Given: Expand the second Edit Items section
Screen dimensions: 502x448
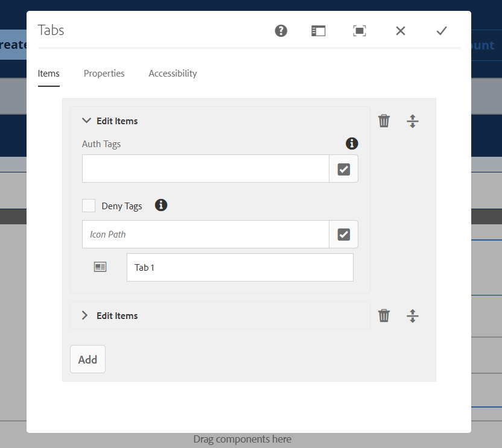Looking at the screenshot, I should (84, 315).
